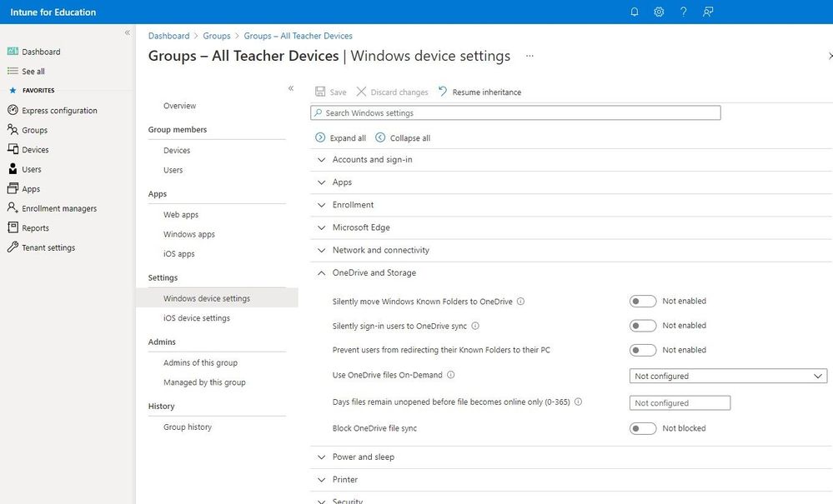Click the Tenant settings wrench icon
The height and width of the screenshot is (504, 833).
pos(13,247)
